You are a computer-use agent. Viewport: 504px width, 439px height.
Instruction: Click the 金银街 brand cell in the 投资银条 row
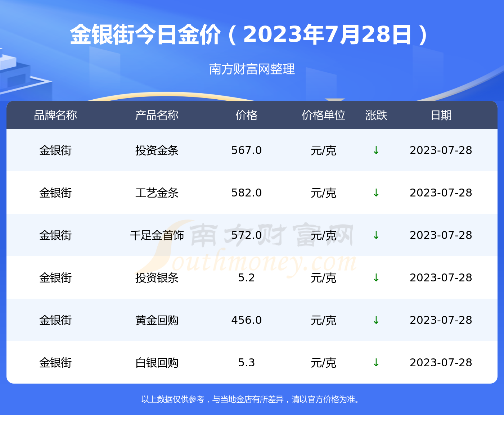click(55, 278)
